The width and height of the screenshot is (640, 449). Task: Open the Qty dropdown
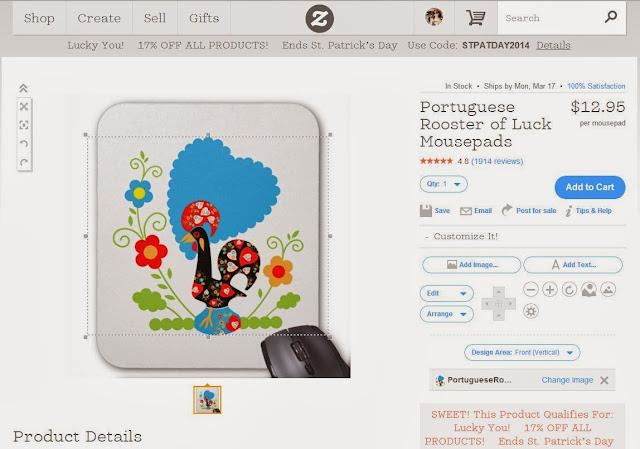[444, 184]
